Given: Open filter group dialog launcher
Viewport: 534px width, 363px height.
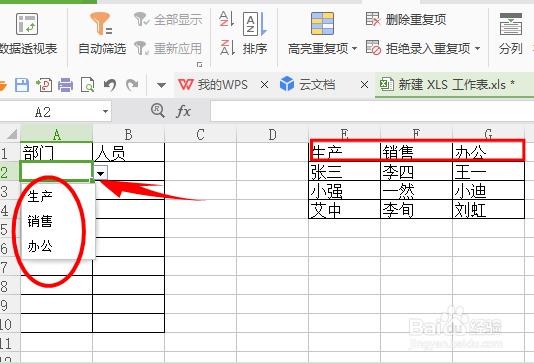Looking at the screenshot, I should pyautogui.click(x=200, y=64).
